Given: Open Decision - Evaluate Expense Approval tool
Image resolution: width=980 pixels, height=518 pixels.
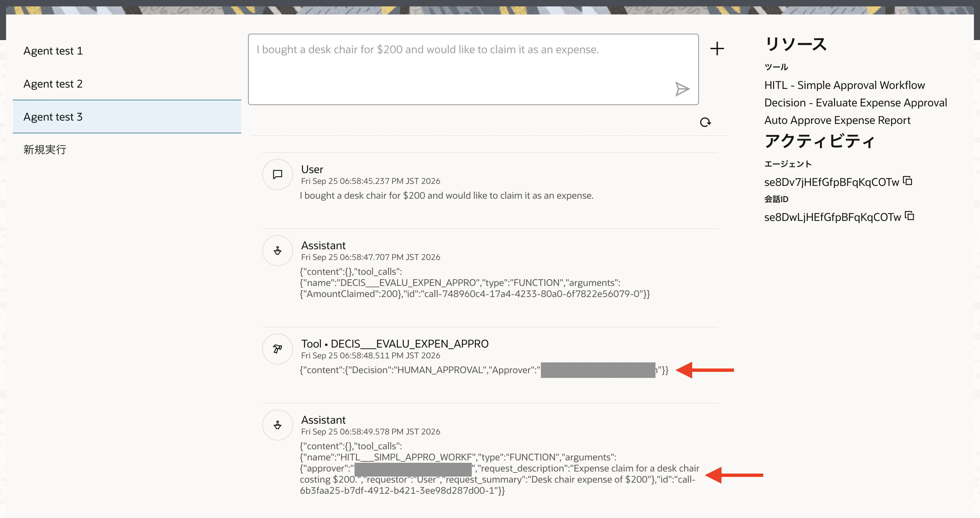Looking at the screenshot, I should [x=856, y=102].
